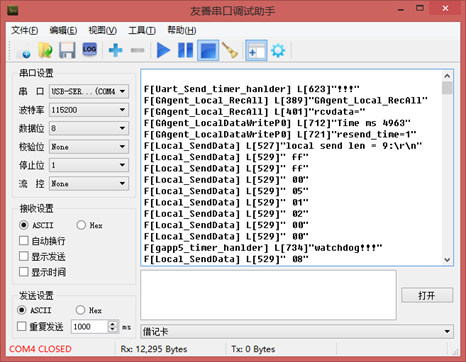Open file with the folder icon
The height and width of the screenshot is (362, 466).
pyautogui.click(x=45, y=50)
